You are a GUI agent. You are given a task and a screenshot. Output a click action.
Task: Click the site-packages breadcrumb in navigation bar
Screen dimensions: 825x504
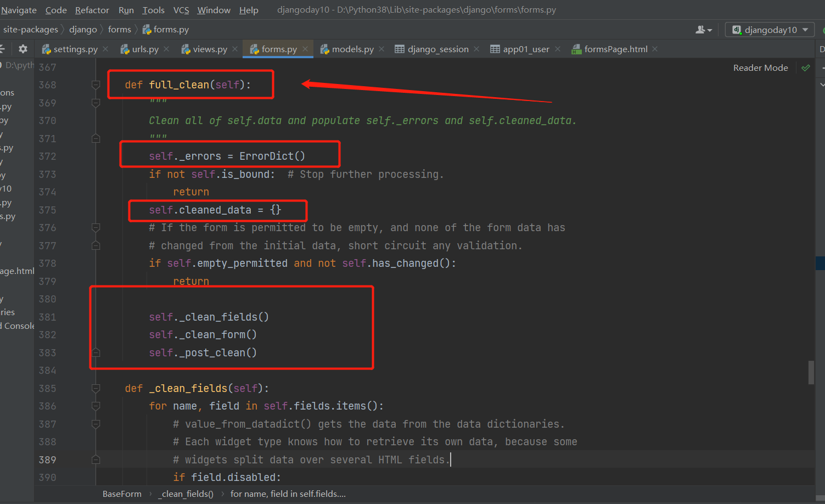(x=31, y=29)
